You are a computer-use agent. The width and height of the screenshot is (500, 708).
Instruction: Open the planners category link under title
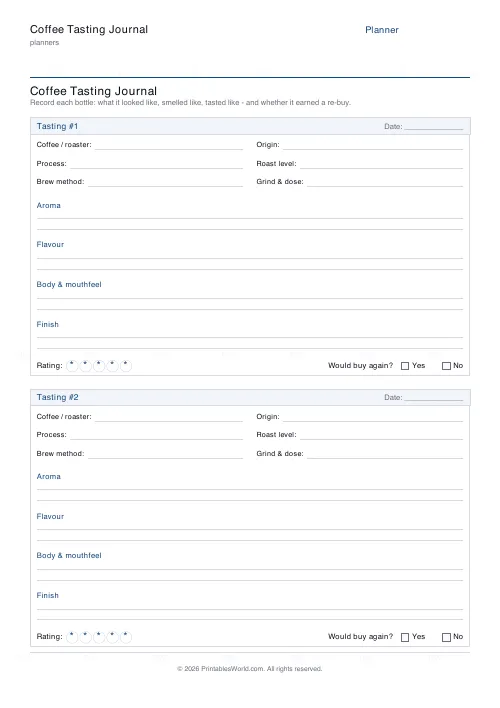tap(44, 42)
